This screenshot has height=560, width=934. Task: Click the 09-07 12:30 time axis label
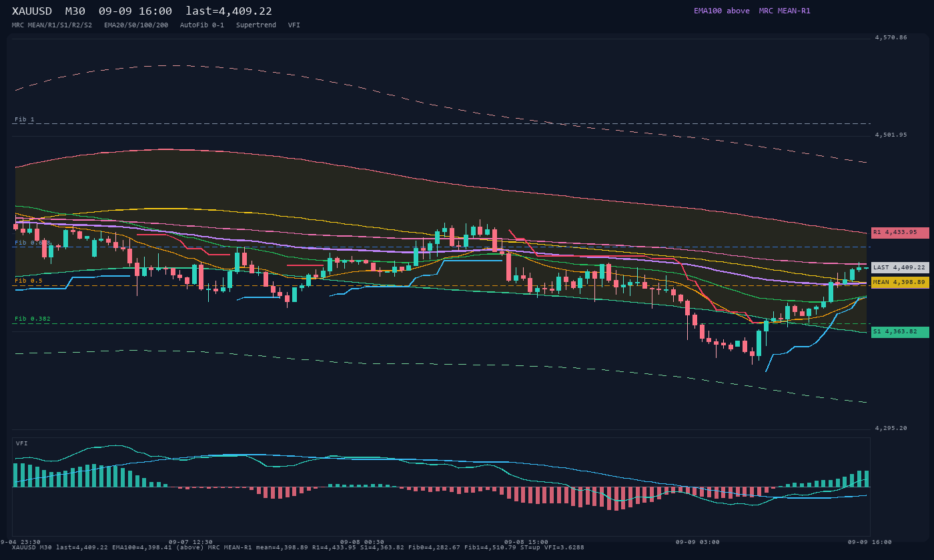(191, 542)
